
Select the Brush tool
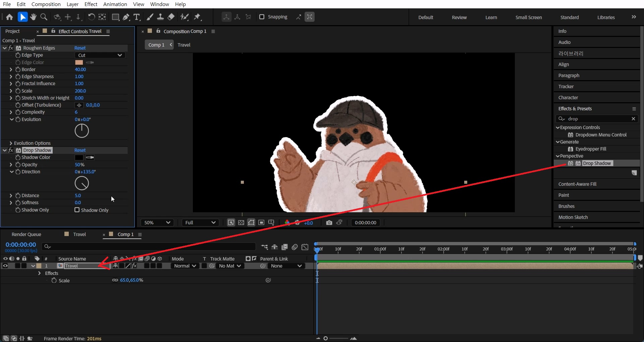click(150, 17)
